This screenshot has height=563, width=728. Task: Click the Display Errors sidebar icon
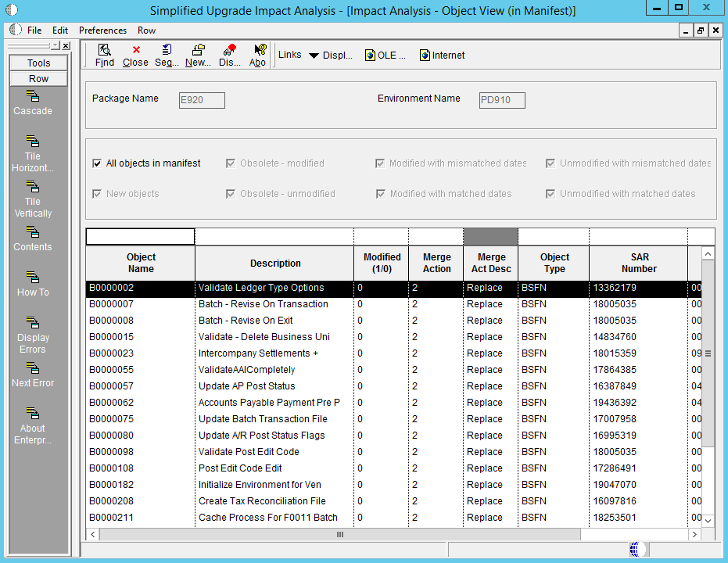(x=33, y=323)
